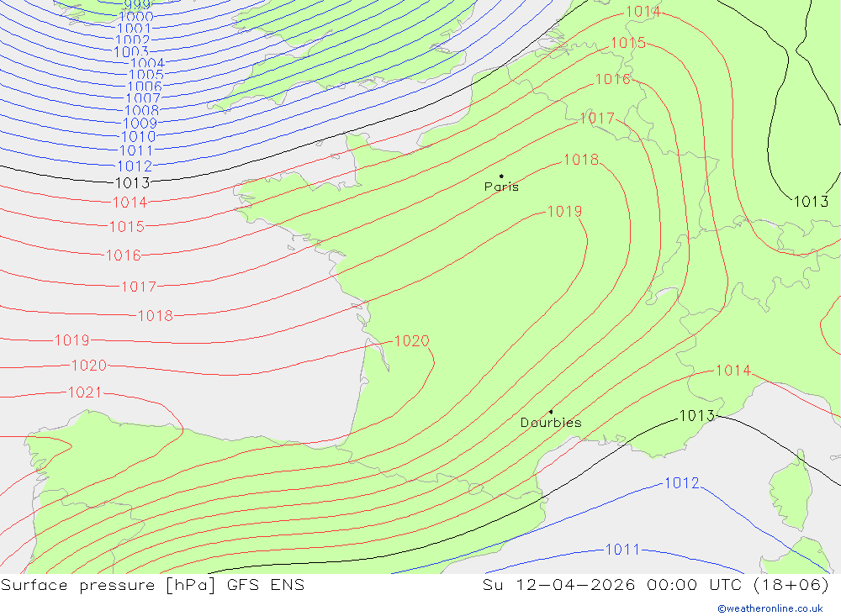Click the Paris city label
The image size is (841, 616).
click(501, 187)
